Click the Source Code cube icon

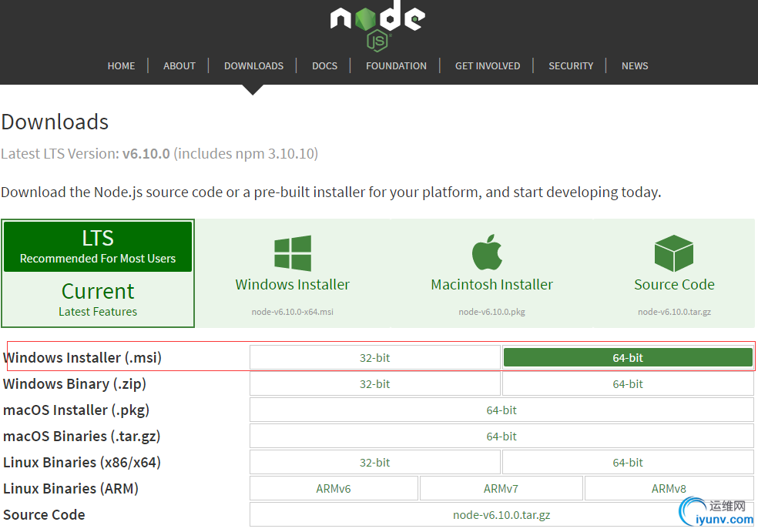coord(674,253)
